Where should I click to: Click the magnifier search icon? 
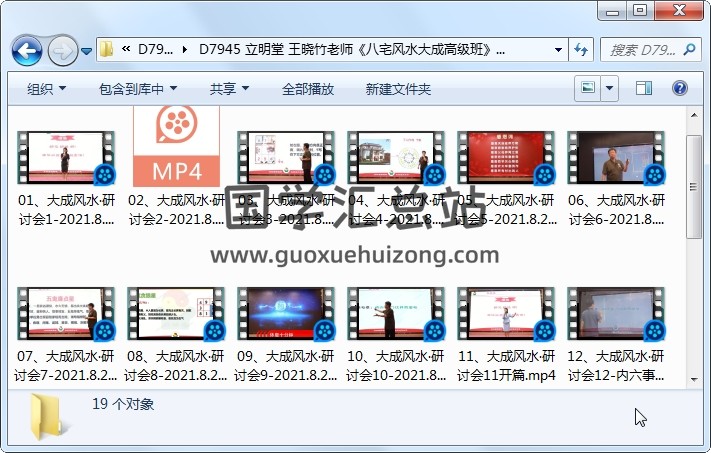tap(689, 49)
